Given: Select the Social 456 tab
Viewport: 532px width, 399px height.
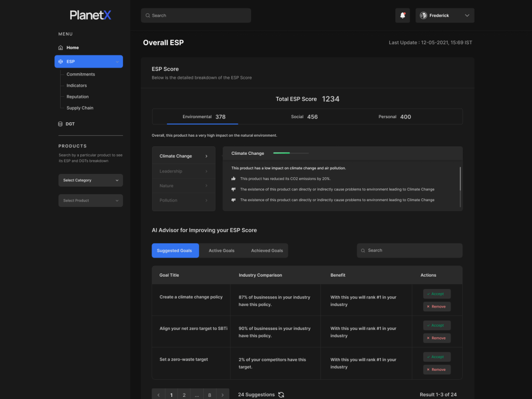Looking at the screenshot, I should 304,117.
